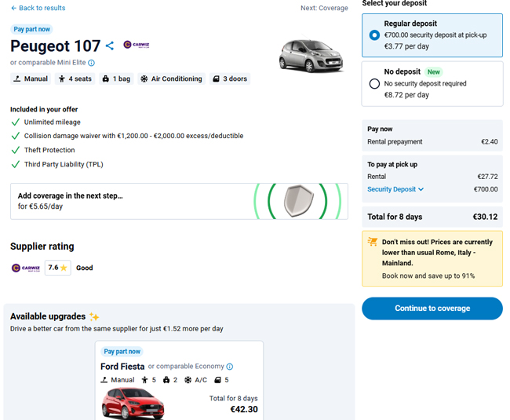
Task: Click the Carwiz logo under Supplier rating
Action: [x=26, y=268]
